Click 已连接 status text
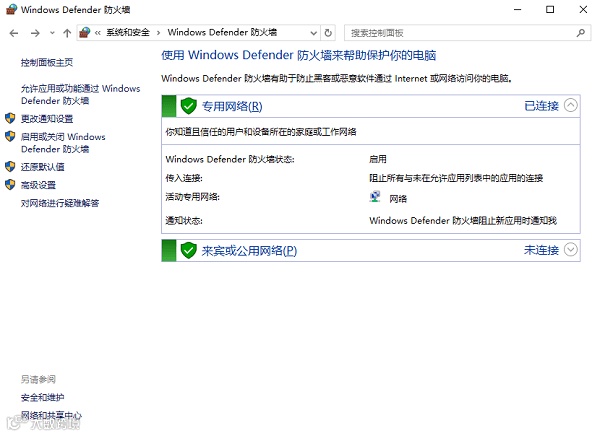The width and height of the screenshot is (600, 436). point(541,106)
